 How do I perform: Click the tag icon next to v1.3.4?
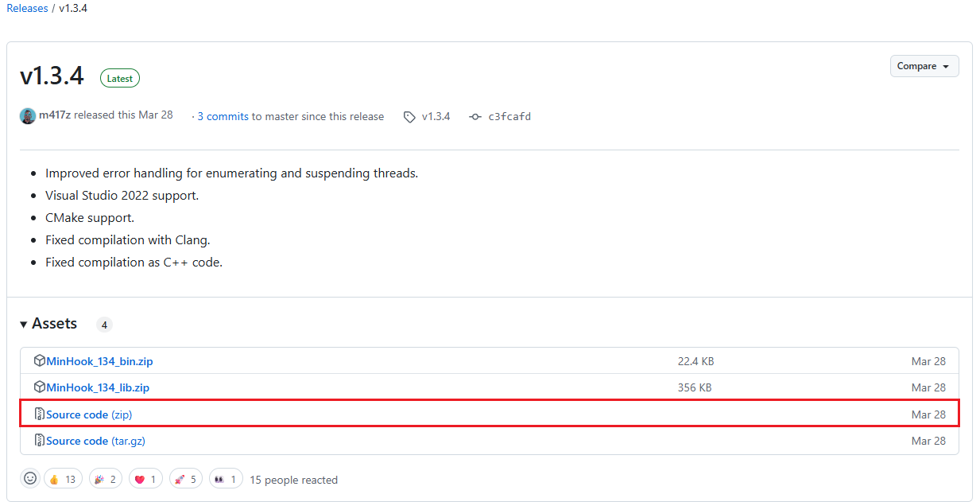[409, 117]
